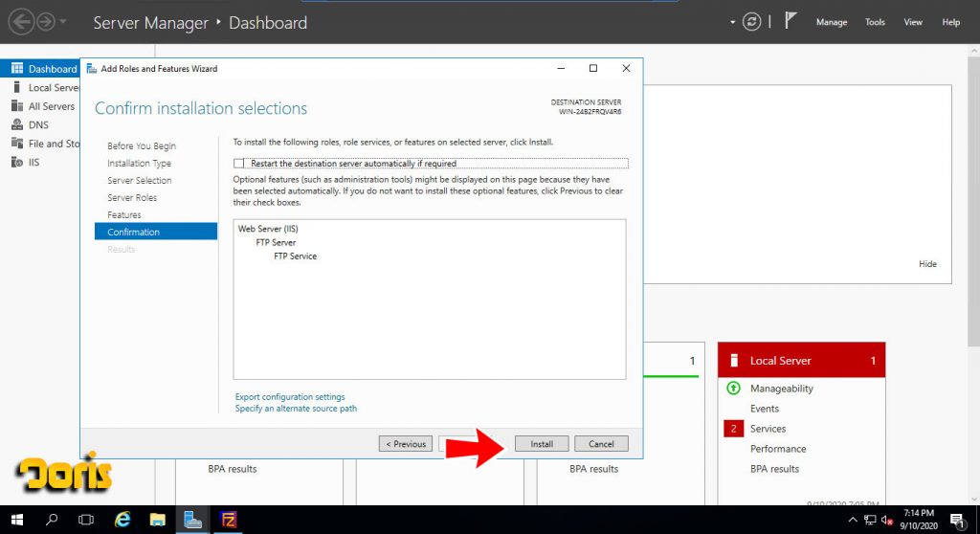Screen dimensions: 980x534
Task: Go to the Server Roles step
Action: click(x=132, y=197)
